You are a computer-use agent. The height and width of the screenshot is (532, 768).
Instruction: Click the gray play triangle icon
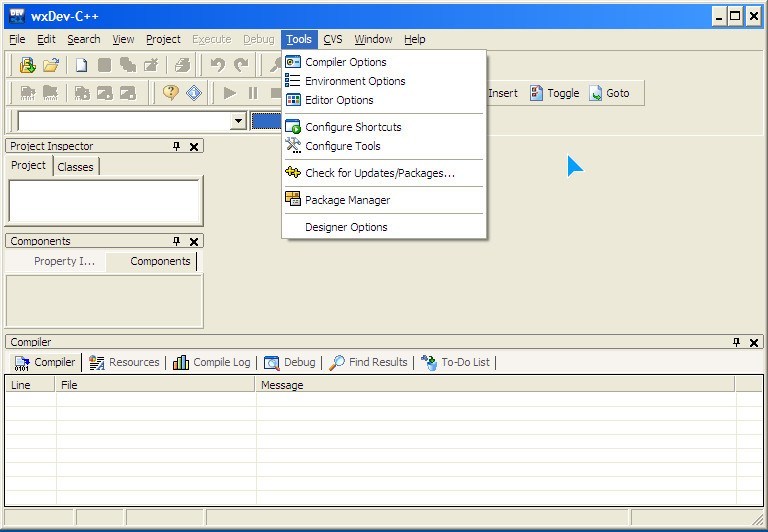tap(229, 93)
